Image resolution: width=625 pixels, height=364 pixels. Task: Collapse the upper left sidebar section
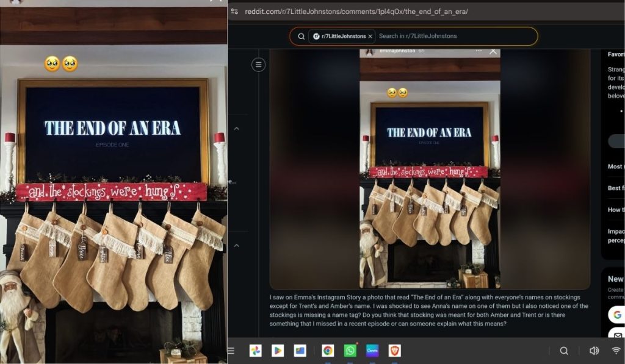click(237, 129)
